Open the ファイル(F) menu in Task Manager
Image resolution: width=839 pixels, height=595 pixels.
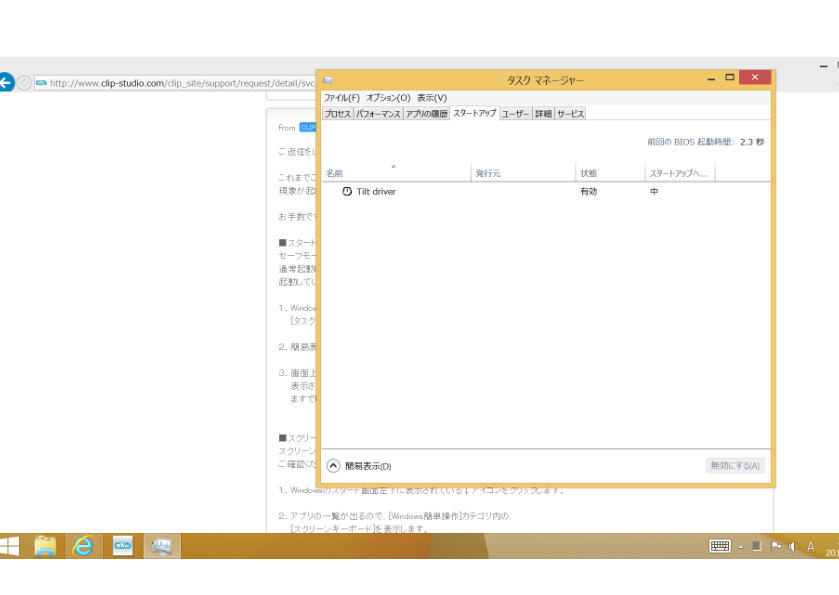pyautogui.click(x=341, y=98)
